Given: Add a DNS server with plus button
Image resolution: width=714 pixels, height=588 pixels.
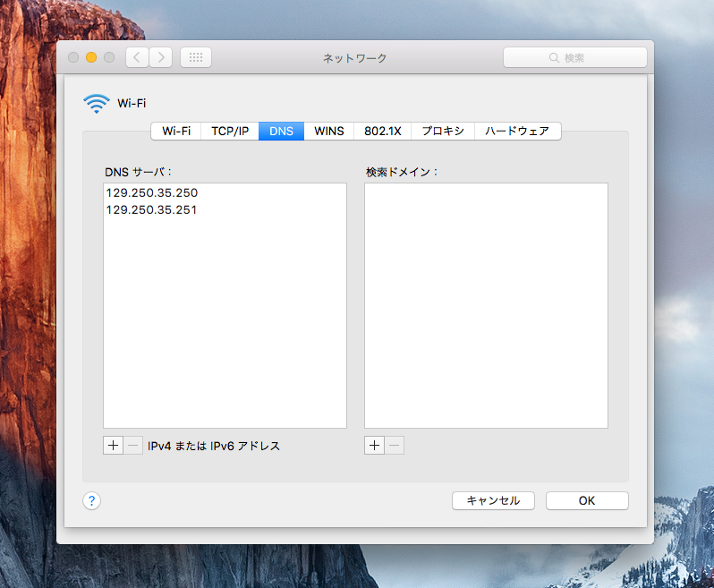Looking at the screenshot, I should coord(113,446).
